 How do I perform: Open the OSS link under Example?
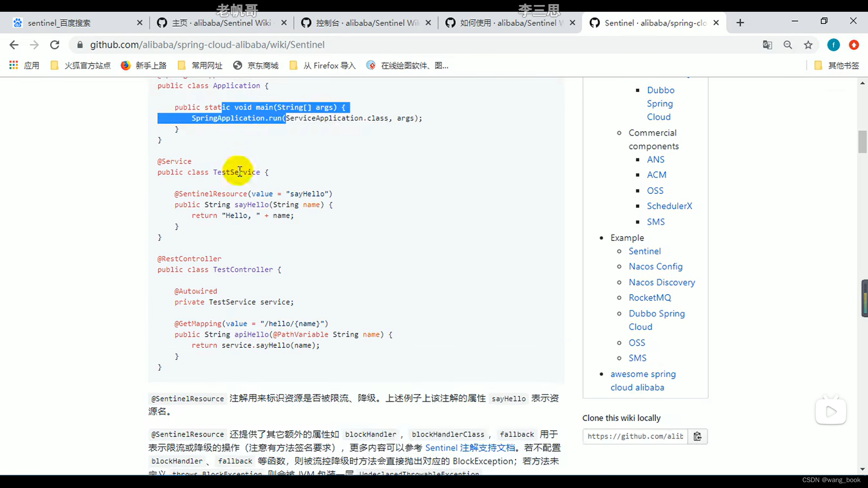point(637,343)
